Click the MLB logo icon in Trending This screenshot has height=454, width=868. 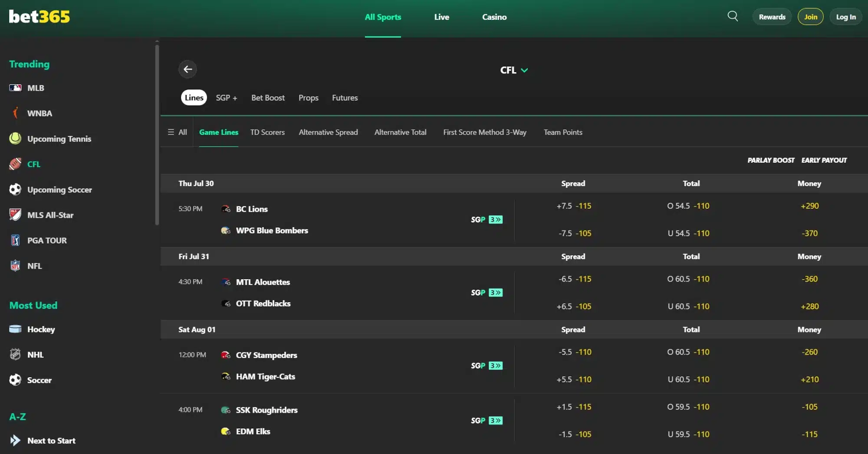(x=15, y=88)
